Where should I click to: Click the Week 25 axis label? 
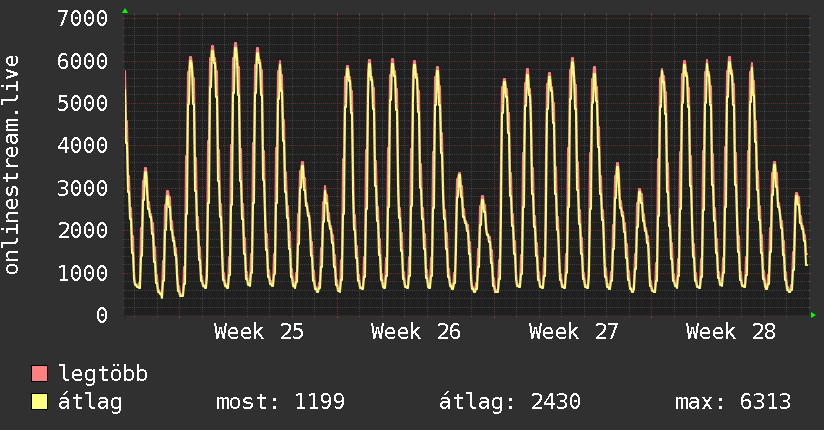coord(259,332)
